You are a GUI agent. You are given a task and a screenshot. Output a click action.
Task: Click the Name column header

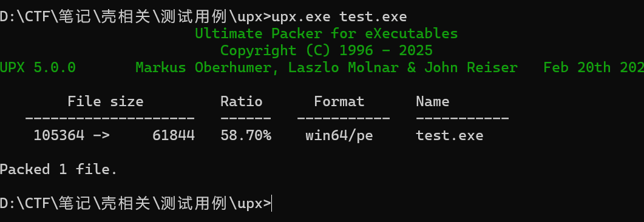[433, 101]
